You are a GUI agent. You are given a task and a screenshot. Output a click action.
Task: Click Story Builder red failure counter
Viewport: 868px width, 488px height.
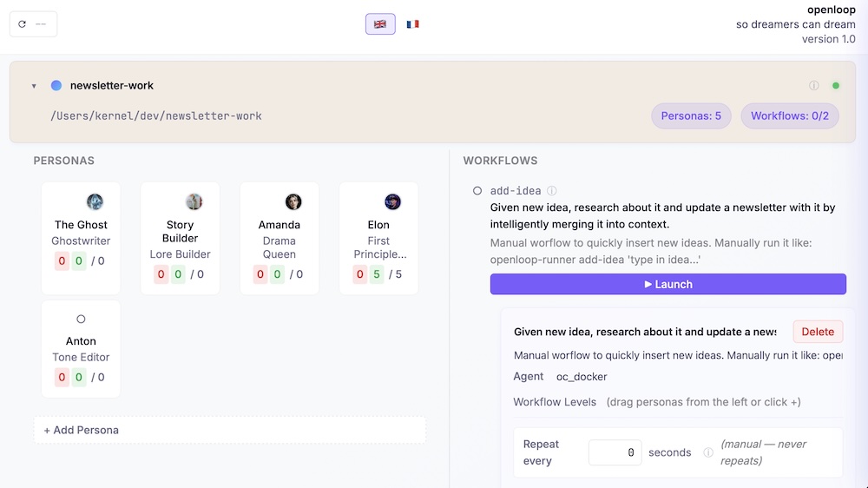[161, 274]
